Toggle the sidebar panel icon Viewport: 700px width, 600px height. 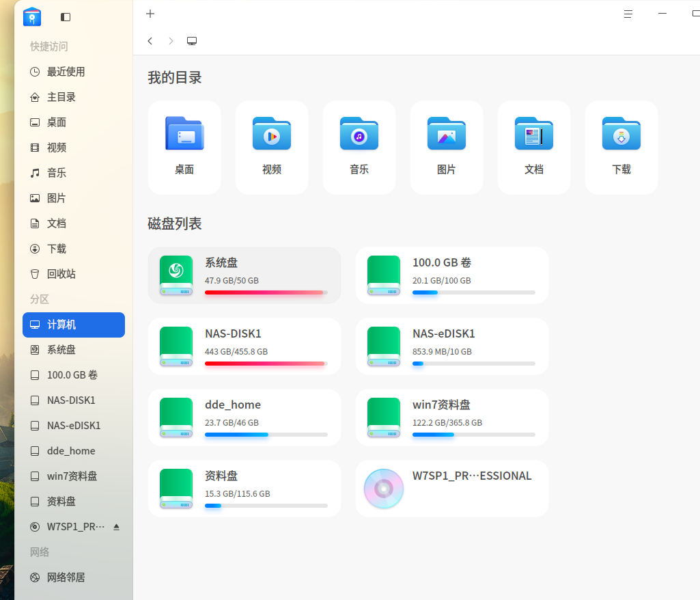(66, 17)
